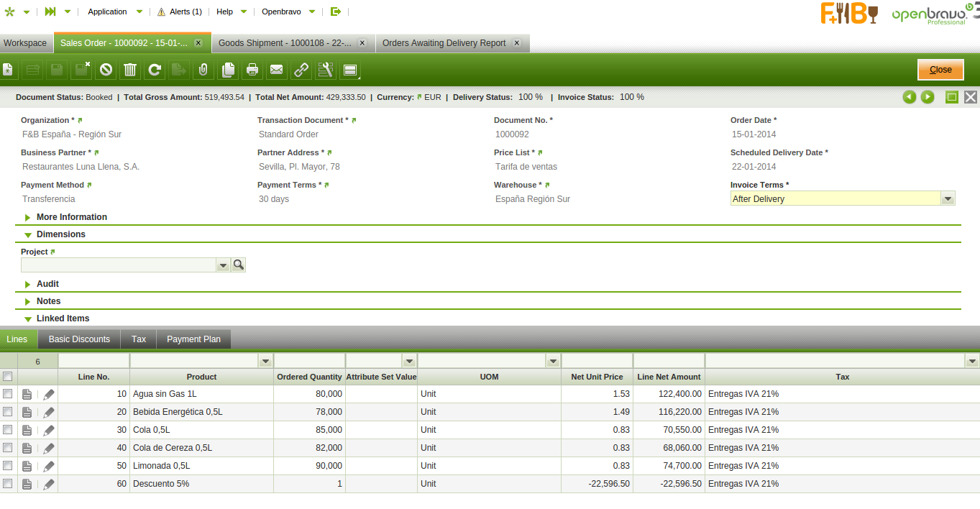
Task: Open the UOM filter dropdown
Action: [553, 361]
